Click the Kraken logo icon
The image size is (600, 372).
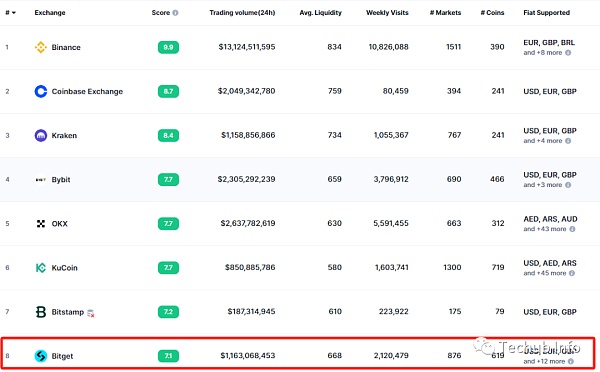(x=41, y=135)
